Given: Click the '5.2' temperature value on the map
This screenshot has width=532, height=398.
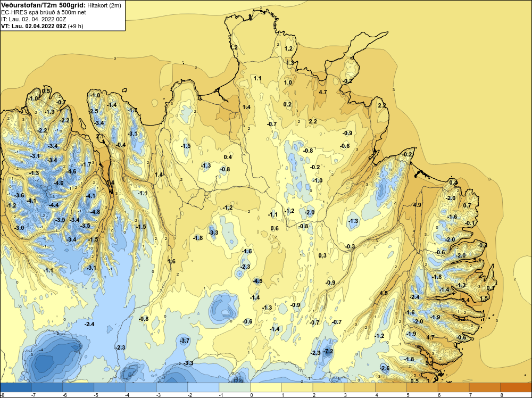Looking at the screenshot, I should (461, 319).
